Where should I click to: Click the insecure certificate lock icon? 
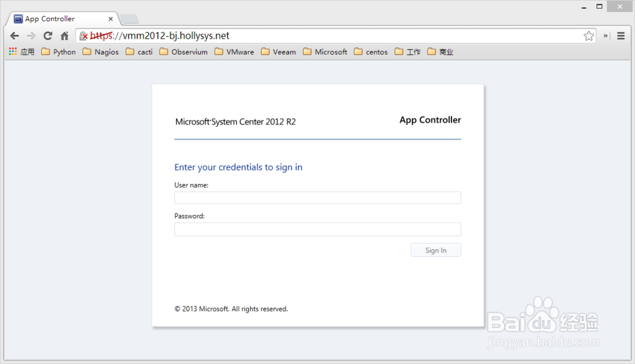pos(83,36)
